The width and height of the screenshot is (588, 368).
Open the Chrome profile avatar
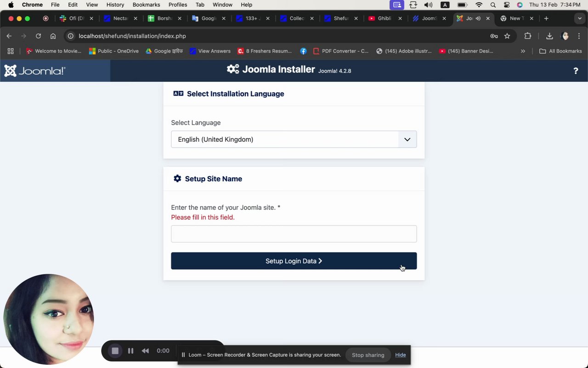(565, 36)
